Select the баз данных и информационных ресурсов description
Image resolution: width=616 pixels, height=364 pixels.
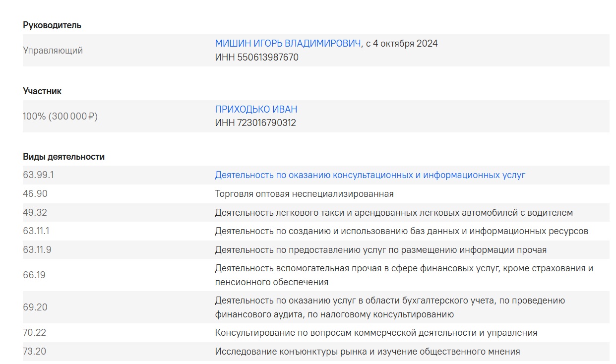[401, 231]
